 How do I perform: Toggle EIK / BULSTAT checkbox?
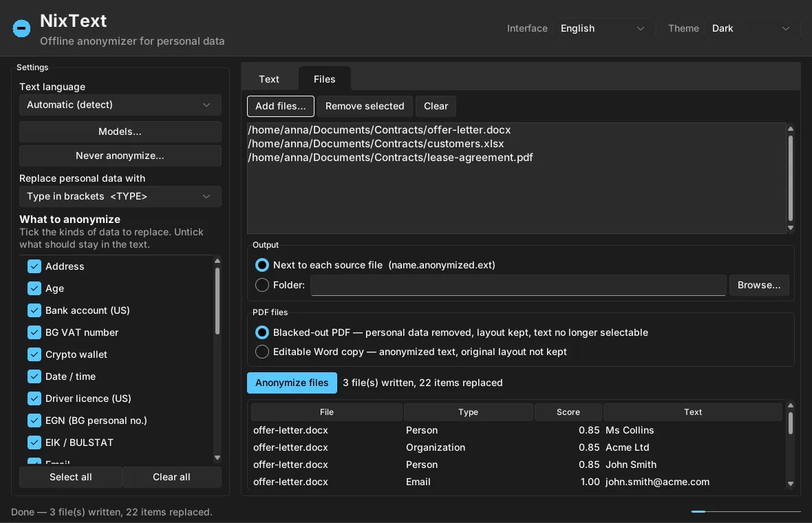tap(34, 442)
